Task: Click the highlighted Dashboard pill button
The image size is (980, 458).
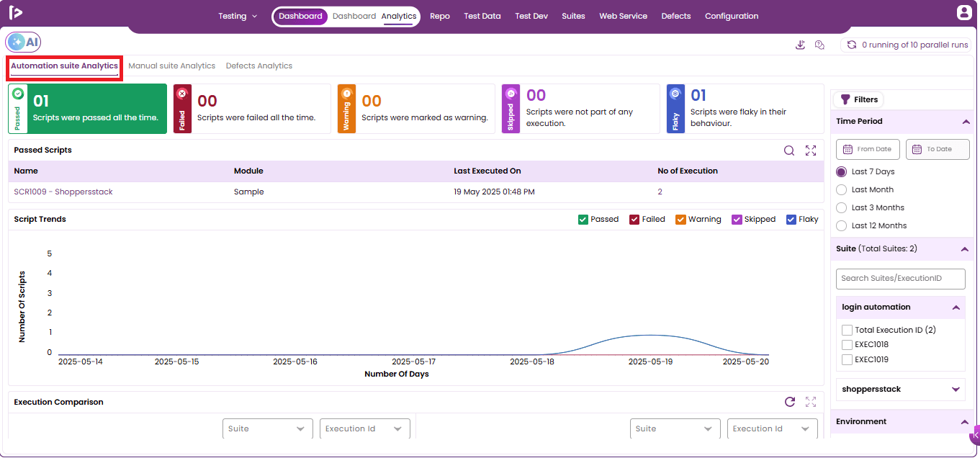Action: 300,16
